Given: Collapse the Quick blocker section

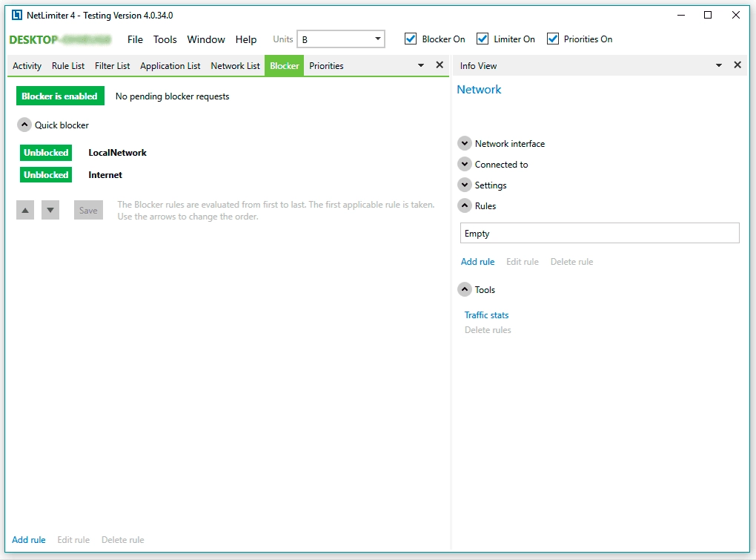Looking at the screenshot, I should (24, 125).
